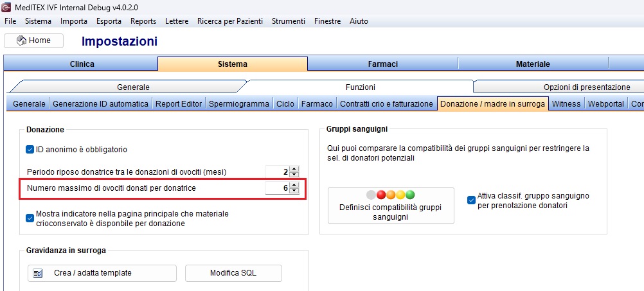The width and height of the screenshot is (644, 291).
Task: Toggle Mostra indicatore nella pagina principale checkbox
Action: click(30, 218)
